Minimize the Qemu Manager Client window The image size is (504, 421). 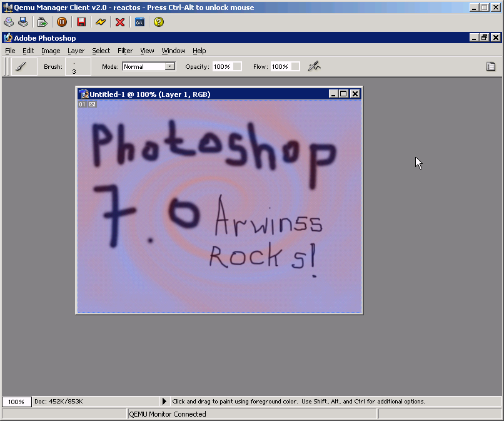point(474,8)
